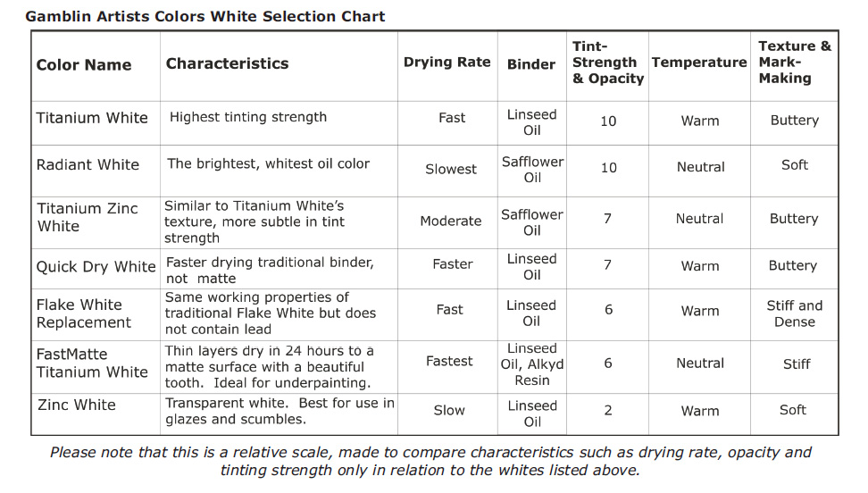Select the Quick Dry White name cell
This screenshot has height=493, width=868.
96,266
